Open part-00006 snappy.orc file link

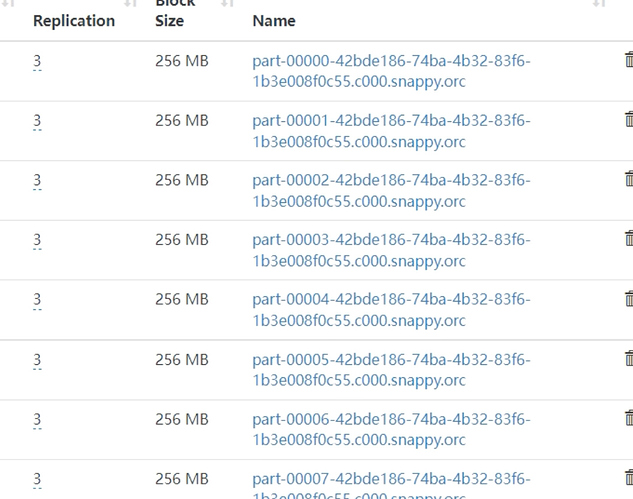tap(391, 430)
